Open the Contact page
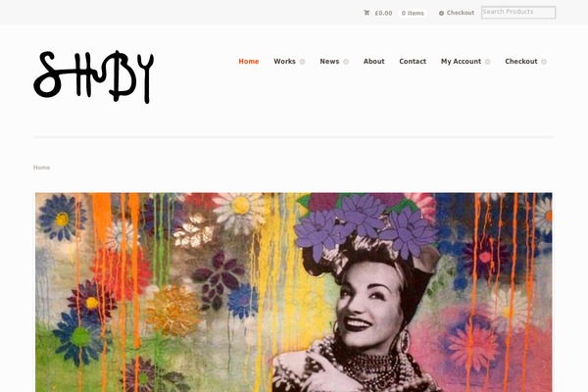Screen dimensions: 588x392 pyautogui.click(x=413, y=61)
